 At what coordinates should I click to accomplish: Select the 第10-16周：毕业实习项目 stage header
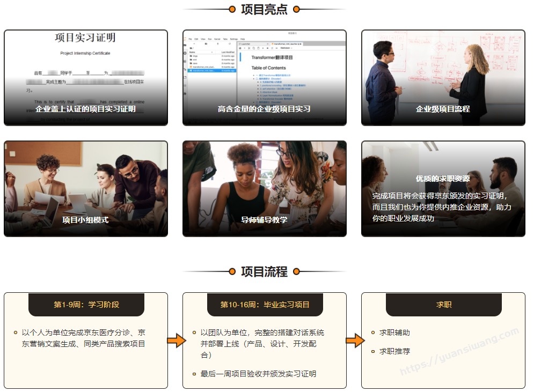pyautogui.click(x=265, y=305)
